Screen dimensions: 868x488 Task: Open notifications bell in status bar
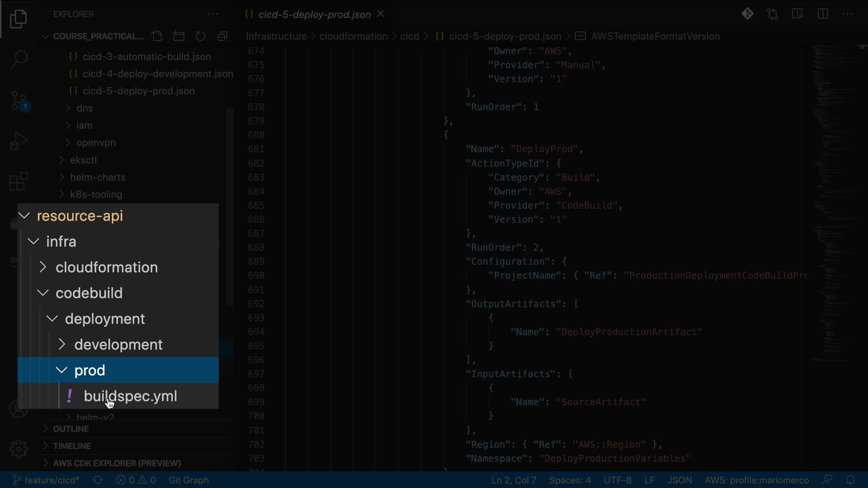[x=850, y=480]
